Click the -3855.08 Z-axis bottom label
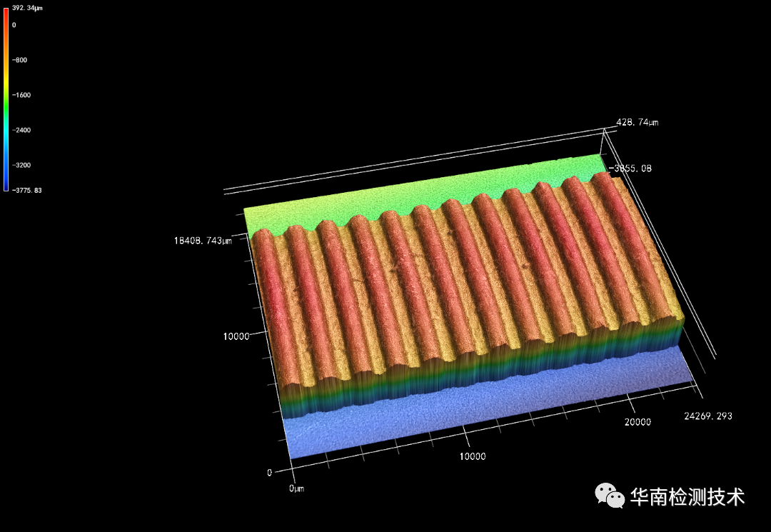 click(x=630, y=169)
